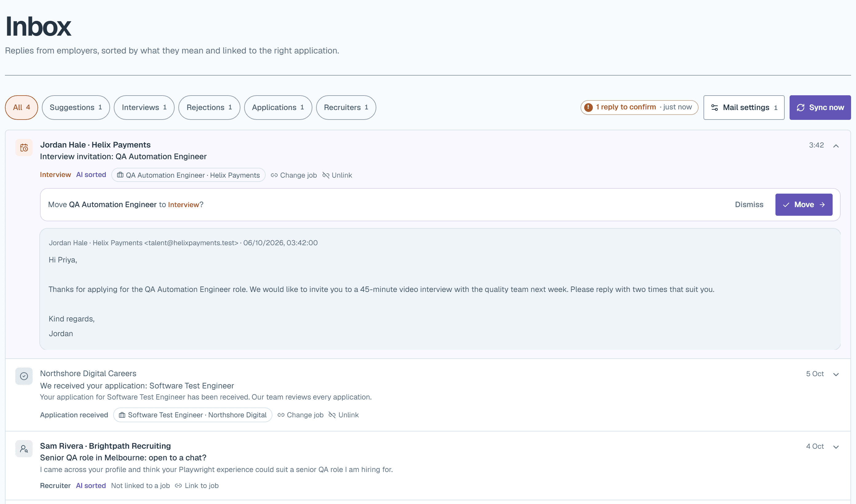Image resolution: width=856 pixels, height=504 pixels.
Task: Click the AI sorted tag on Sam Rivera's email
Action: (91, 486)
